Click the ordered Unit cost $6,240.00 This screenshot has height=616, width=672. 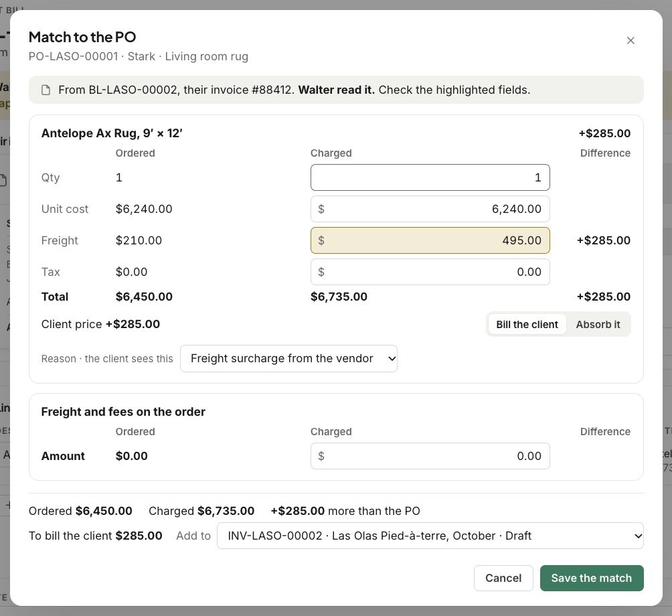click(x=144, y=209)
